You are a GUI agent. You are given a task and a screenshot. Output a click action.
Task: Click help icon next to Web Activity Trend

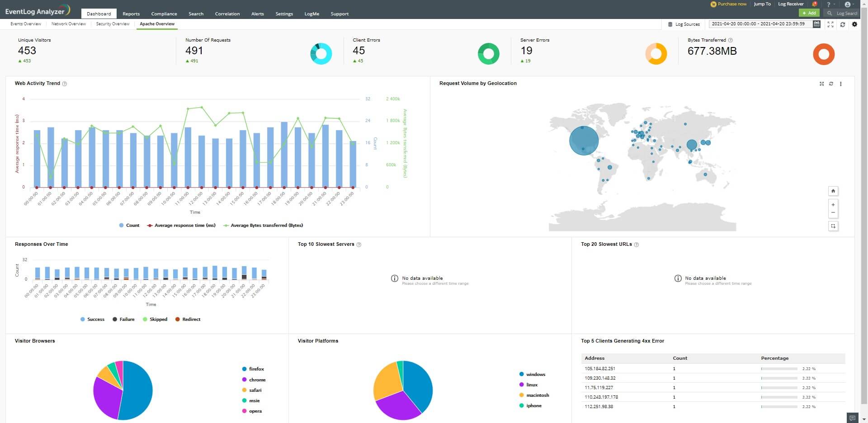tap(65, 84)
